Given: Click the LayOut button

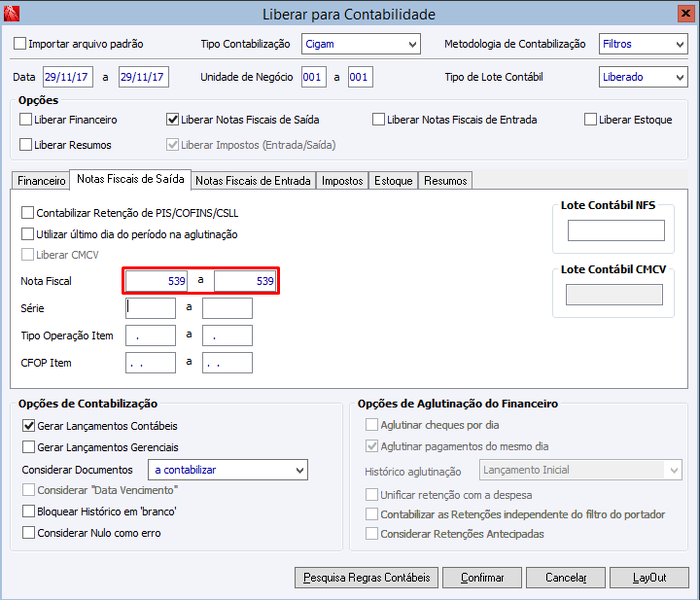Looking at the screenshot, I should point(649,578).
